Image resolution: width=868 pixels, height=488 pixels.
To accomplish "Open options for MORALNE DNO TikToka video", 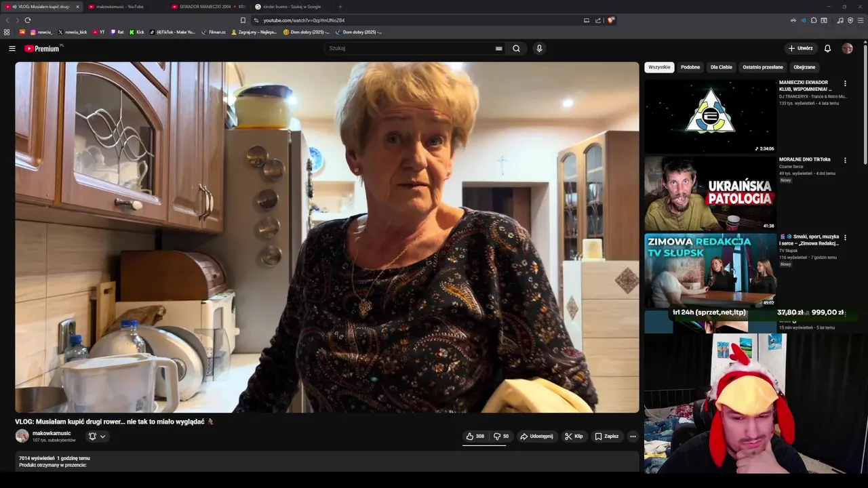I will click(845, 161).
